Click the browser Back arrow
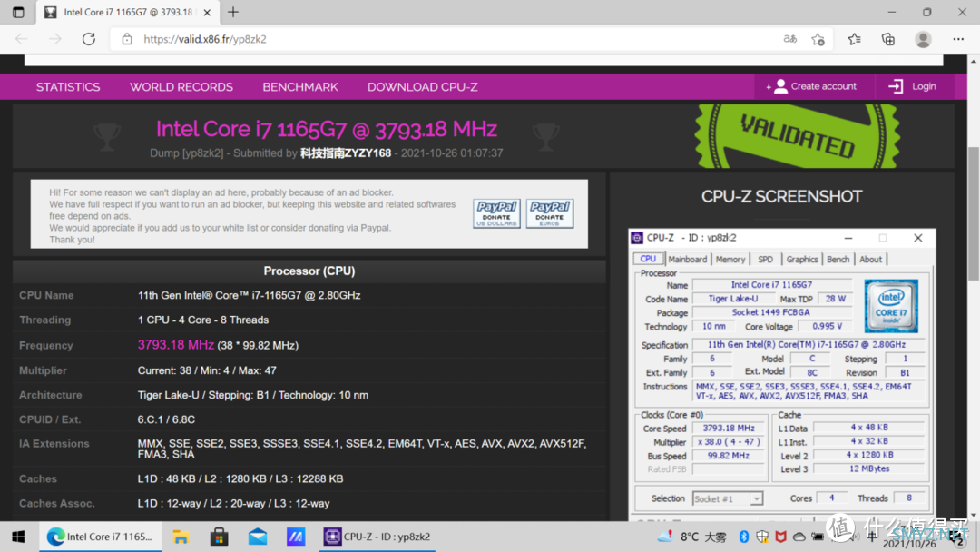The image size is (980, 552). [x=21, y=39]
